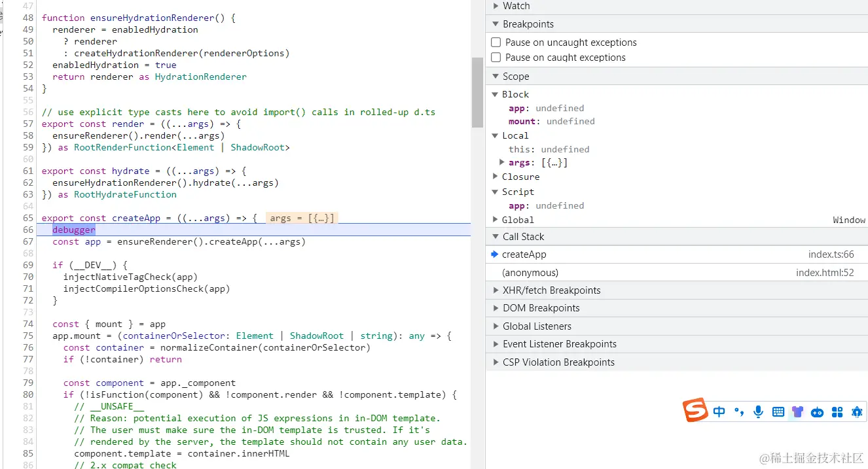The height and width of the screenshot is (469, 868).
Task: Open index.ts:66 source location link
Action: click(831, 254)
